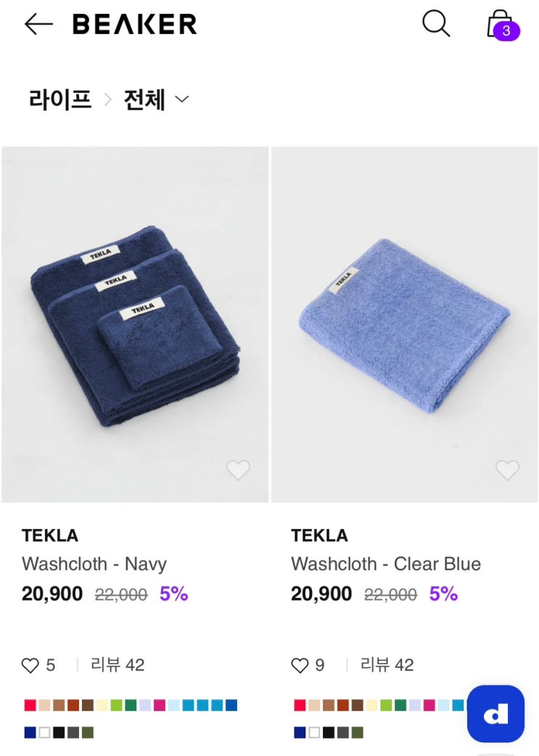Image resolution: width=539 pixels, height=756 pixels.
Task: Select white swatch under Navy washcloth
Action: point(44,733)
